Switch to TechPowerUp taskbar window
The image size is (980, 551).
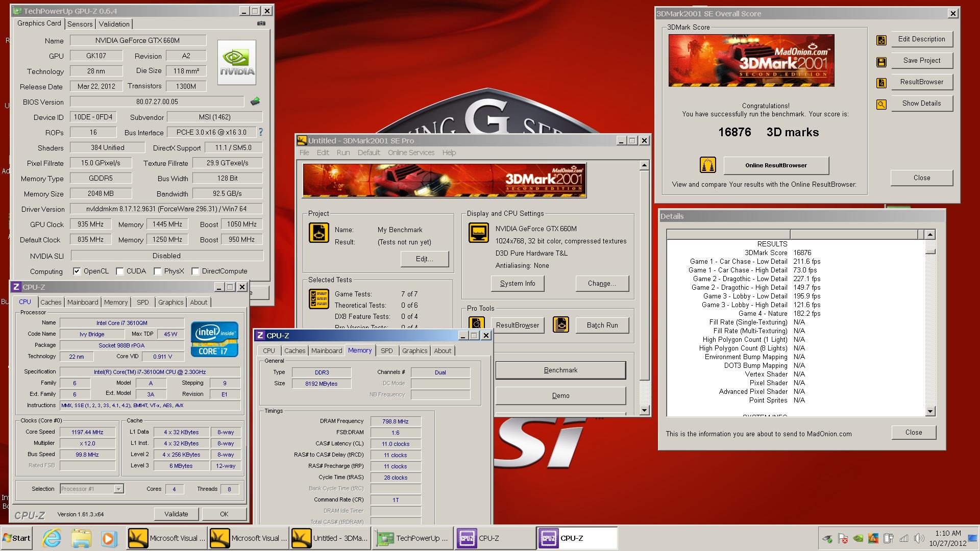[x=412, y=538]
